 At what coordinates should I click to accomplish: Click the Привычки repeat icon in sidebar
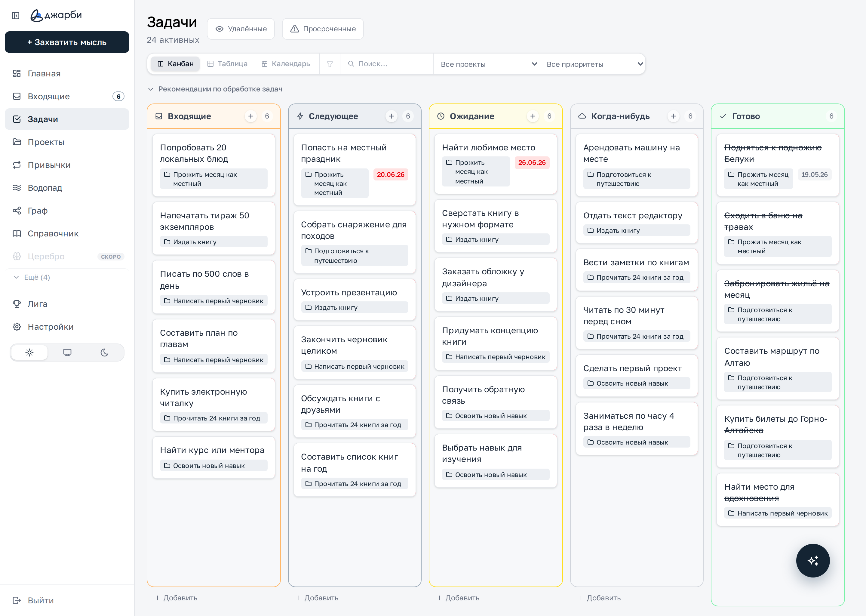(x=17, y=165)
